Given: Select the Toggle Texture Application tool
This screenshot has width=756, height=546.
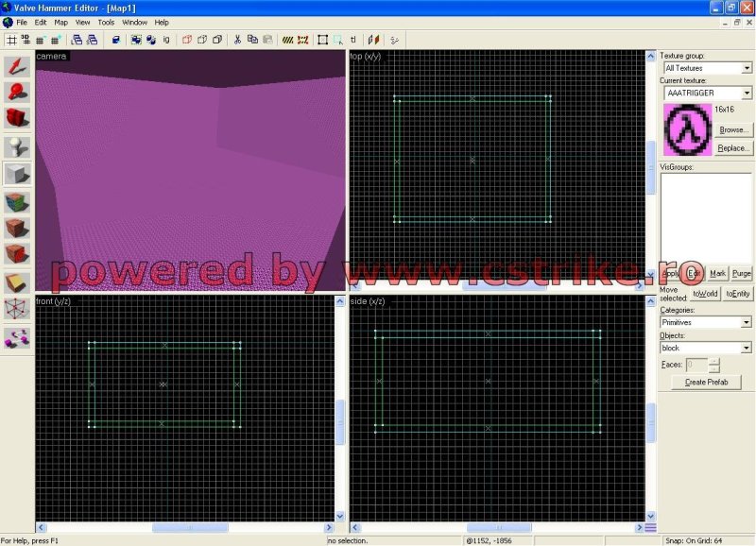Looking at the screenshot, I should coord(17,201).
